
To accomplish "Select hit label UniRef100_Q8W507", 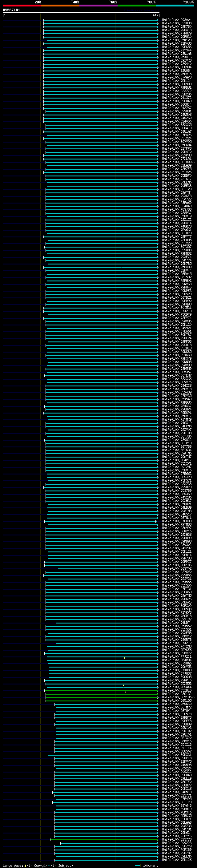I will [176, 751].
